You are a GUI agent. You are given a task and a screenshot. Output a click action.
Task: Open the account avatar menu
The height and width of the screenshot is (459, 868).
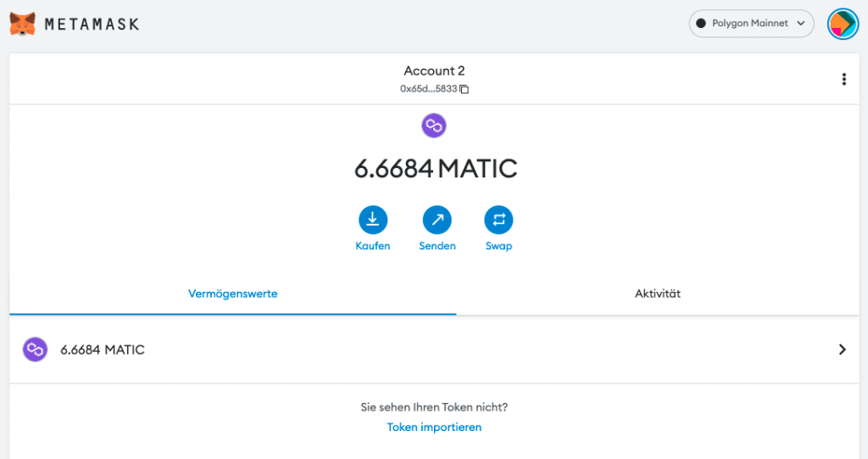coord(843,24)
